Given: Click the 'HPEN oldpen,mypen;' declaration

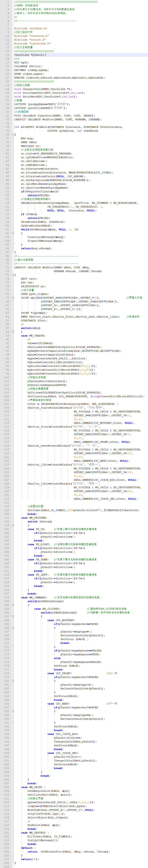Looking at the screenshot, I should [x=29, y=74].
